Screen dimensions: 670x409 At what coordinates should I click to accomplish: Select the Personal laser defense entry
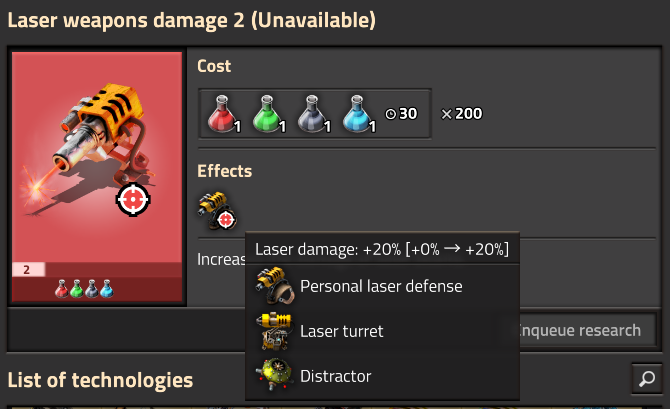[382, 286]
